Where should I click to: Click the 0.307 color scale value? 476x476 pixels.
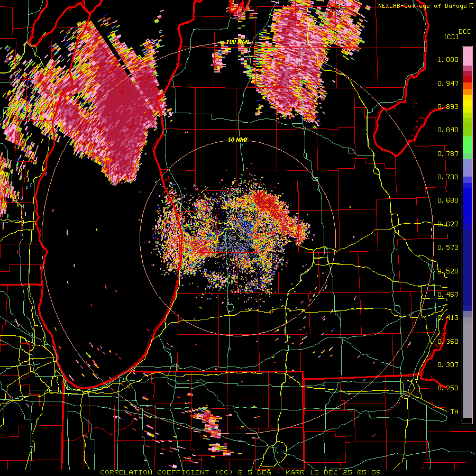click(x=448, y=365)
